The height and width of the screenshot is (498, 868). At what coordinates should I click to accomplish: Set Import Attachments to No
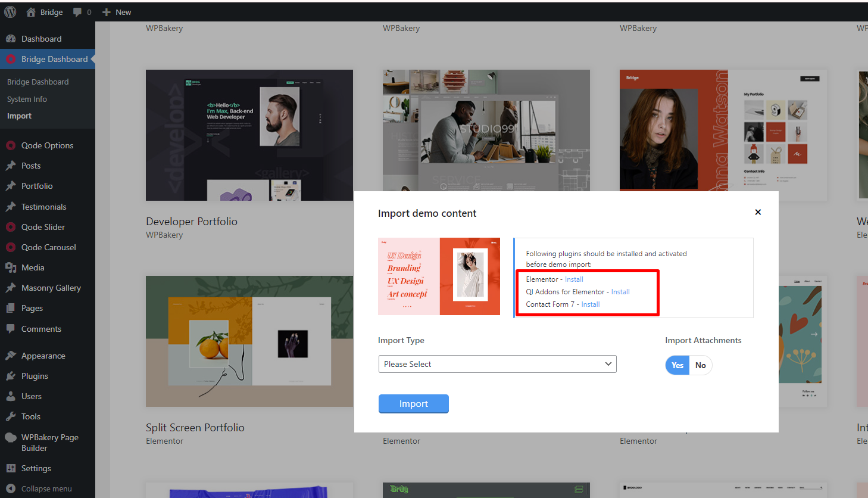coord(701,365)
